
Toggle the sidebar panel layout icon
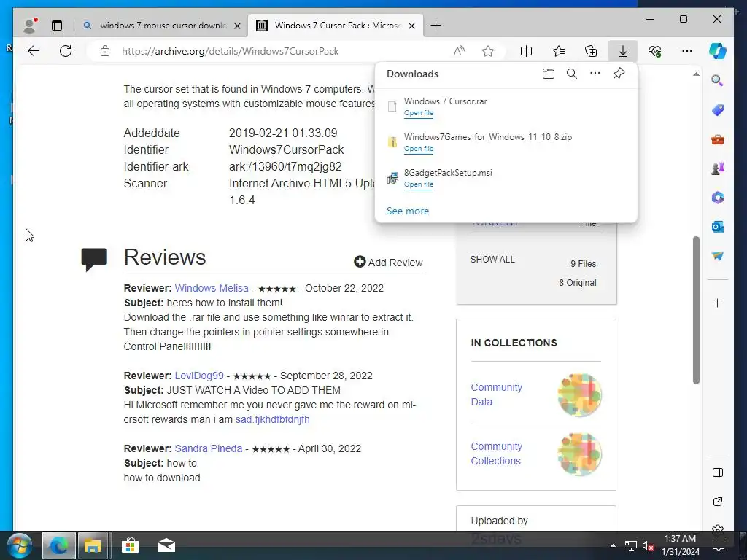point(718,472)
